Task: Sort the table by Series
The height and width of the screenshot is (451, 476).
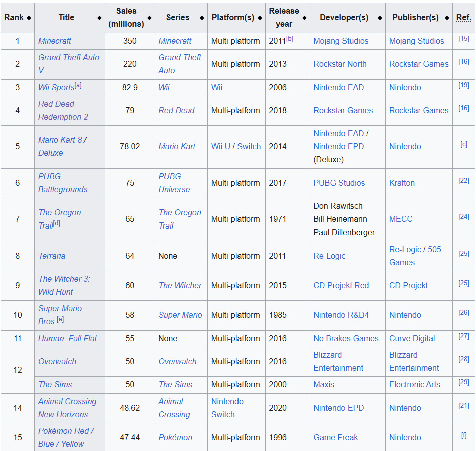Action: [x=202, y=18]
